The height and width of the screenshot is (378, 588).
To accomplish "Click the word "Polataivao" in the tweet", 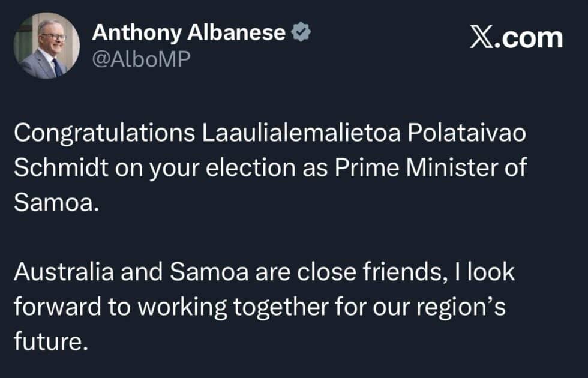I will coord(467,133).
